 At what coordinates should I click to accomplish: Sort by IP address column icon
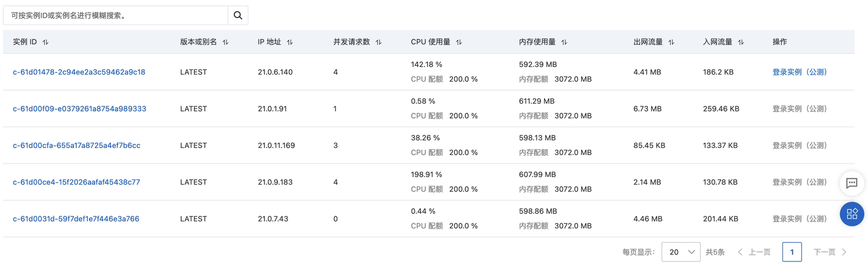click(x=290, y=42)
